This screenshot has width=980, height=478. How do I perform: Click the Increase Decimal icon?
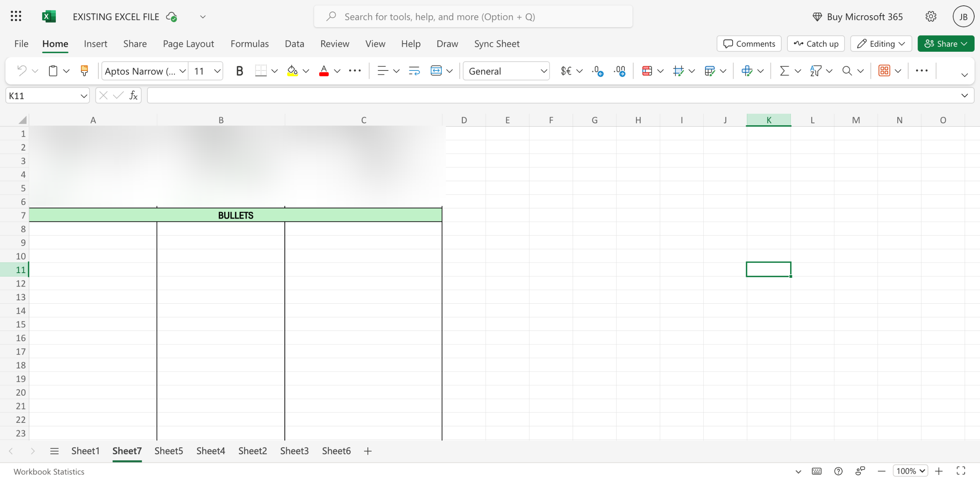tap(597, 71)
